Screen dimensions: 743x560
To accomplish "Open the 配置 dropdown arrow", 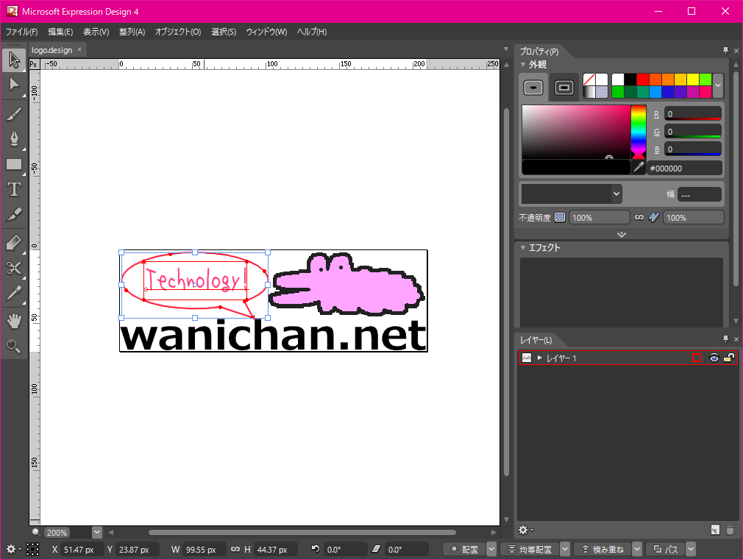I will click(491, 549).
